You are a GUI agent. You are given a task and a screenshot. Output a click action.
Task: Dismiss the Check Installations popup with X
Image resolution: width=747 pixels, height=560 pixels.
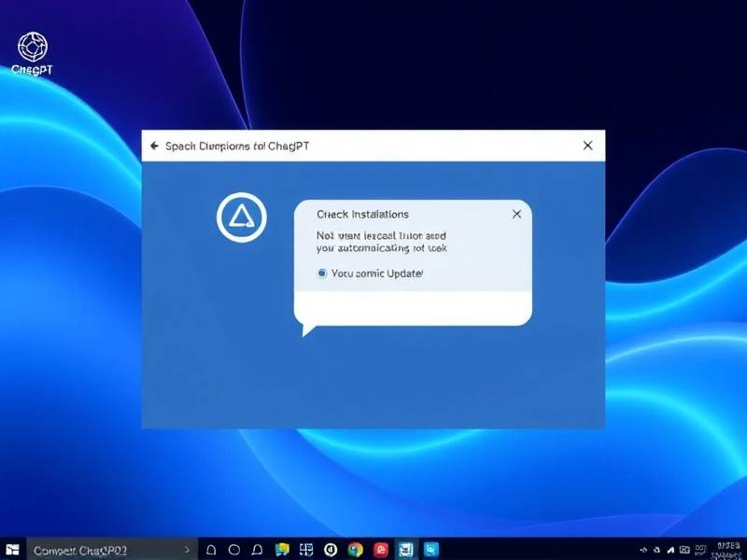[x=517, y=215]
